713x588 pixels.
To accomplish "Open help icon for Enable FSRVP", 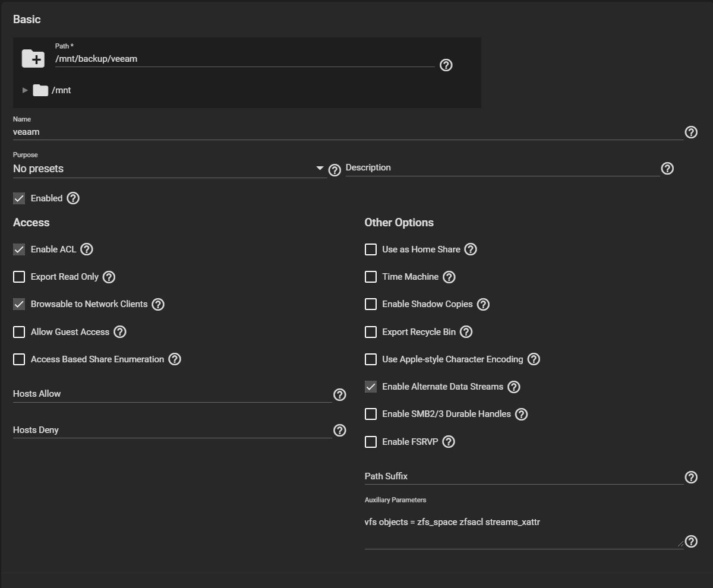I will [x=449, y=442].
